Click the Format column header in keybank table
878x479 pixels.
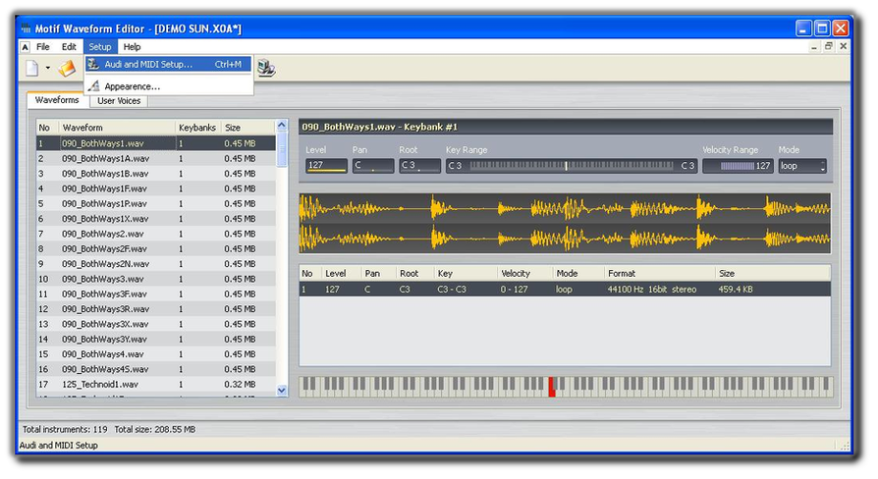tap(660, 273)
